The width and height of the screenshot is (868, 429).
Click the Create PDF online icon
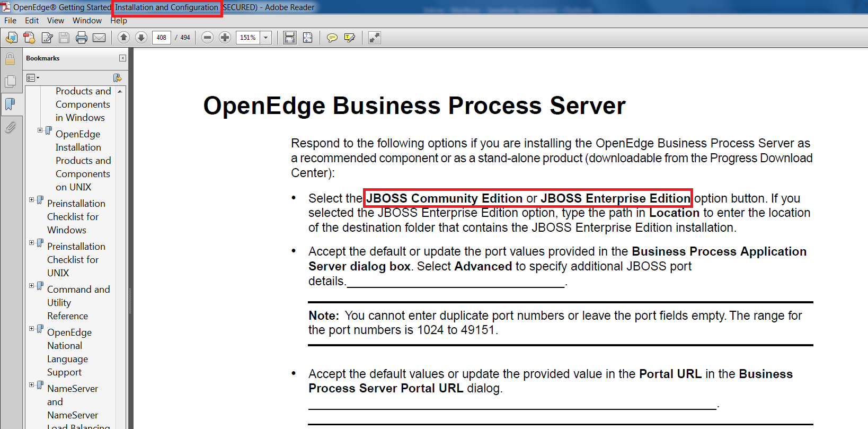point(29,38)
